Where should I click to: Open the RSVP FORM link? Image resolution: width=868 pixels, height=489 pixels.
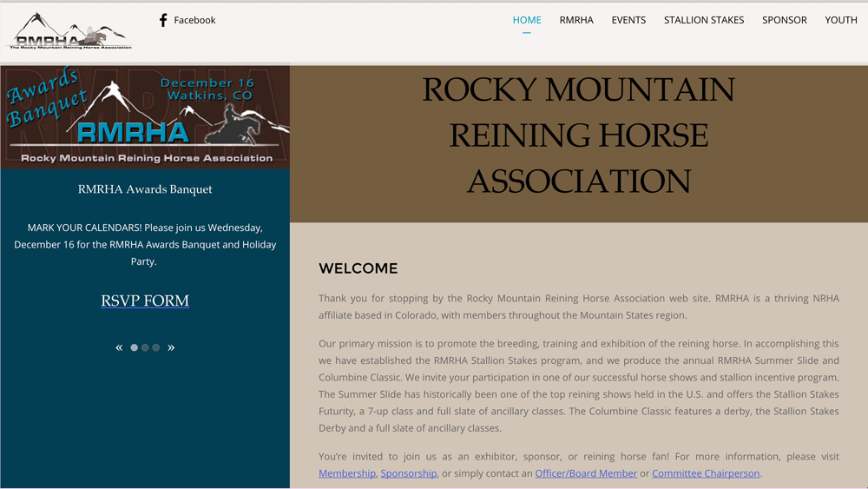coord(145,301)
